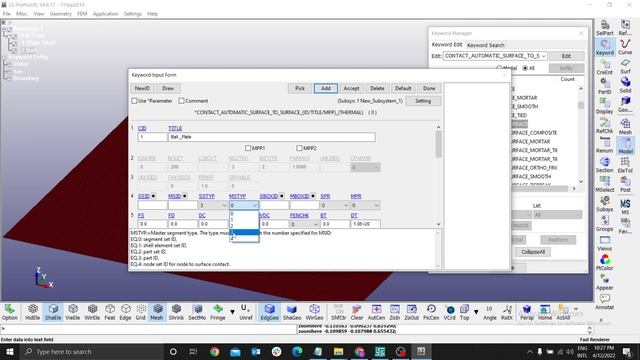Click the Shrink elements icon

[x=176, y=312]
